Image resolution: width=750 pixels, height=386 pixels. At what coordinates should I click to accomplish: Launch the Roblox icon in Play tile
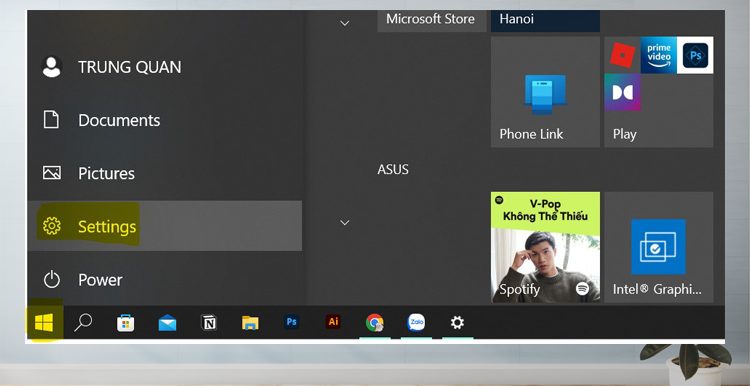[622, 55]
